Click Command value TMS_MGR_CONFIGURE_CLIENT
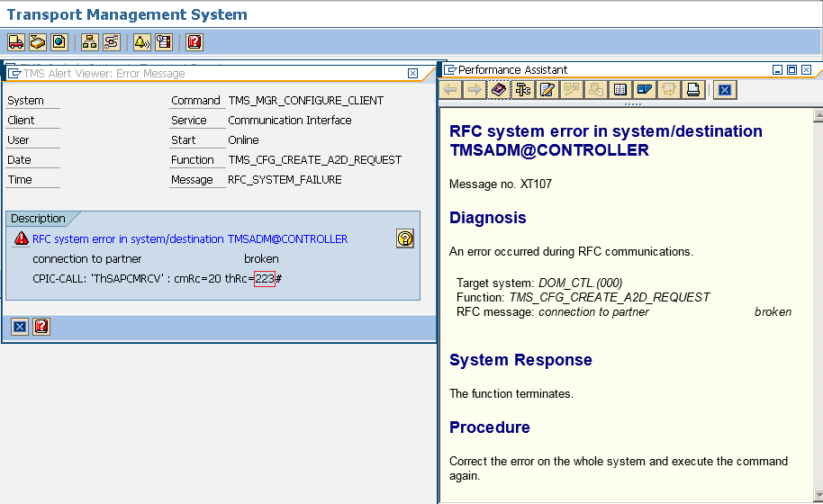Image resolution: width=823 pixels, height=504 pixels. [x=306, y=101]
